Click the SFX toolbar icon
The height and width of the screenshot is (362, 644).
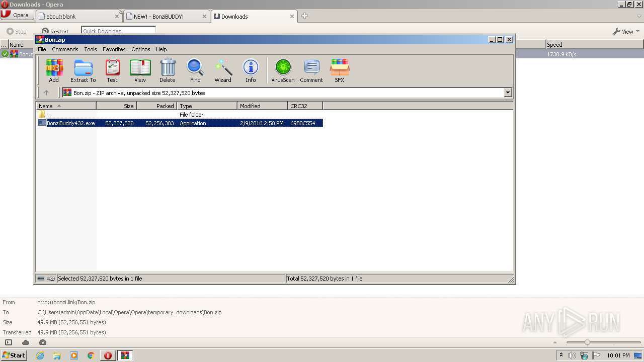(x=340, y=70)
